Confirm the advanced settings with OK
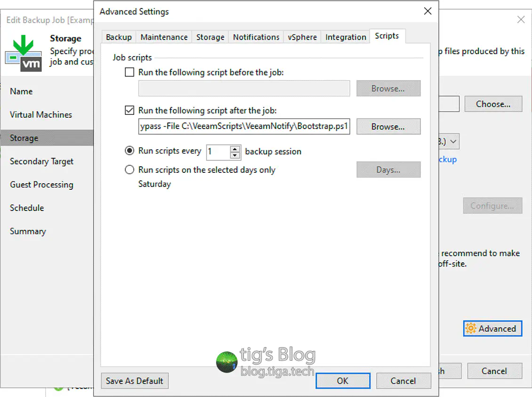532x397 pixels. coord(343,381)
